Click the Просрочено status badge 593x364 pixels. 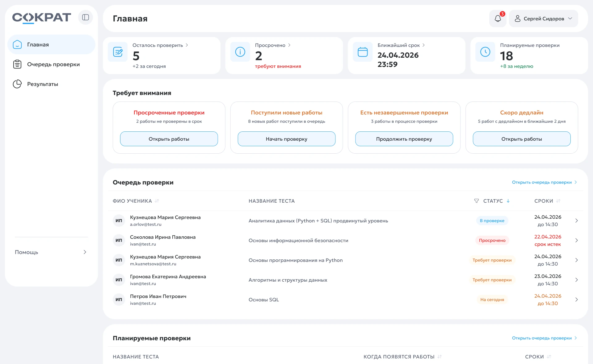click(492, 240)
